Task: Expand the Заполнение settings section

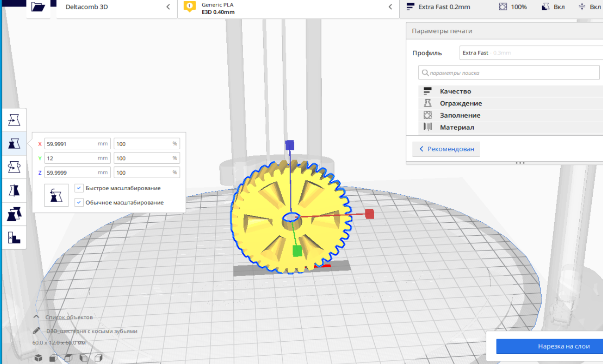Action: click(510, 115)
